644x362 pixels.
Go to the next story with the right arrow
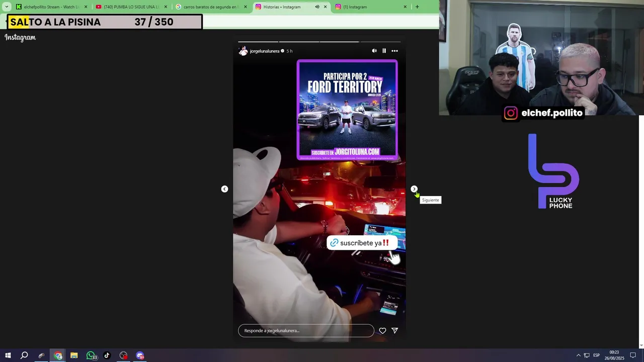(414, 189)
